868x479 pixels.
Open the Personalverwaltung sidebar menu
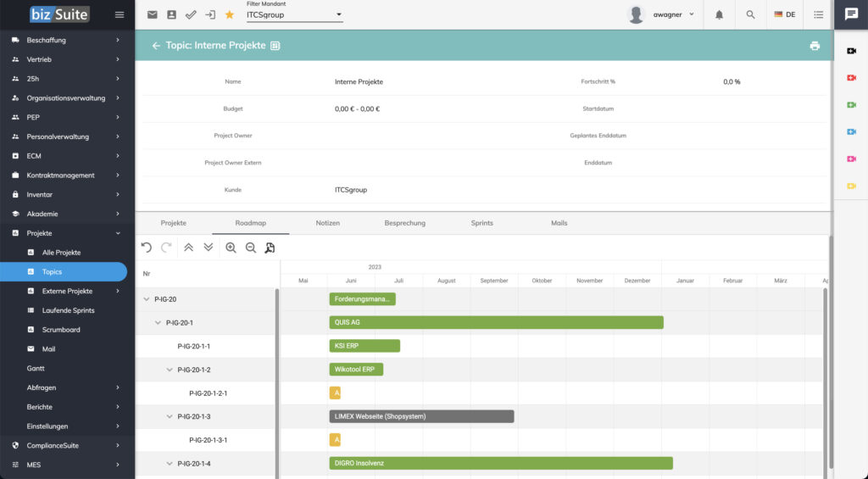point(67,136)
